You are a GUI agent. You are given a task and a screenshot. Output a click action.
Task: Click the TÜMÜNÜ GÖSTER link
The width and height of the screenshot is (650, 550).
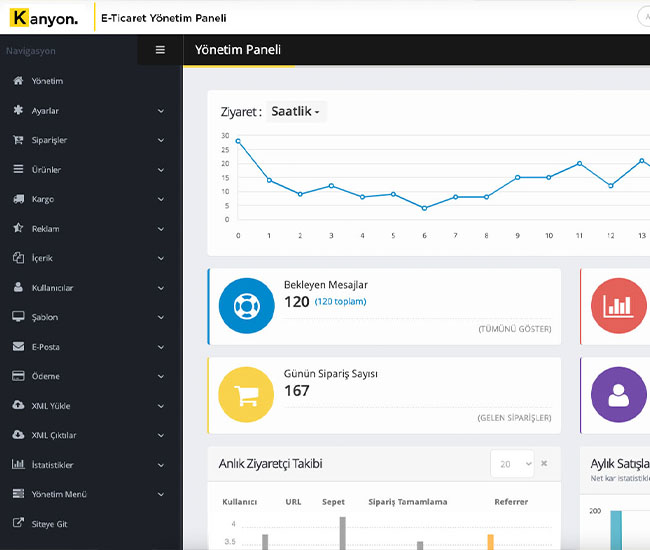pos(515,329)
